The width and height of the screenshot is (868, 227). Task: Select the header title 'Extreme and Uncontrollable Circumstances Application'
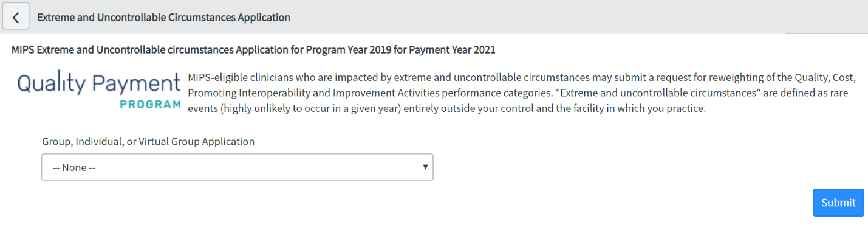click(x=164, y=17)
